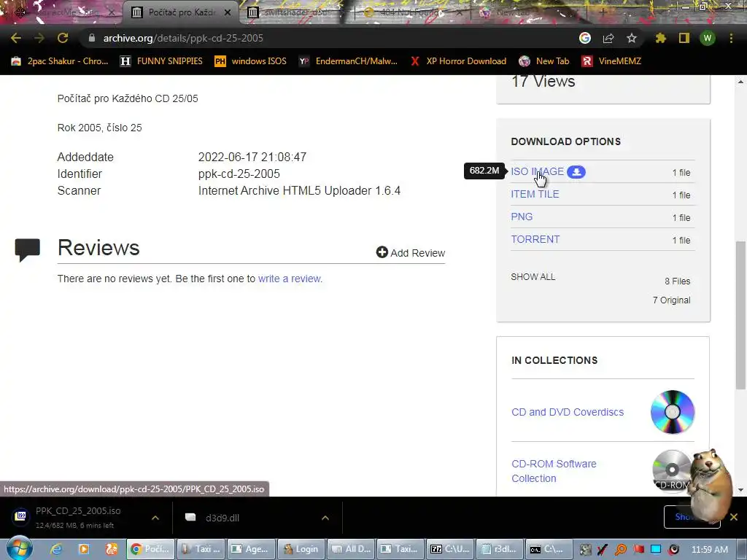
Task: Click the magnifier tray icon
Action: click(x=620, y=550)
